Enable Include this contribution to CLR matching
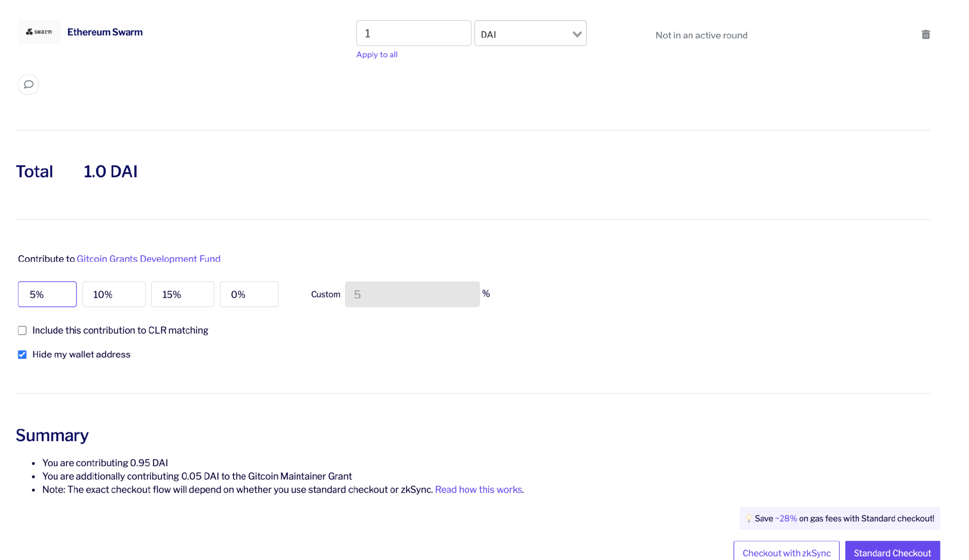This screenshot has width=969, height=560. coord(22,331)
